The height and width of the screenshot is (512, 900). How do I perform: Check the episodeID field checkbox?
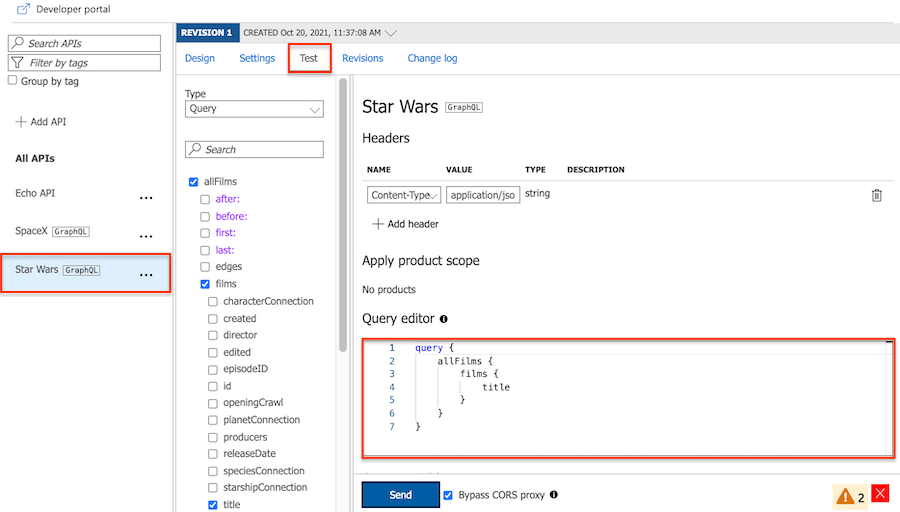pos(213,369)
